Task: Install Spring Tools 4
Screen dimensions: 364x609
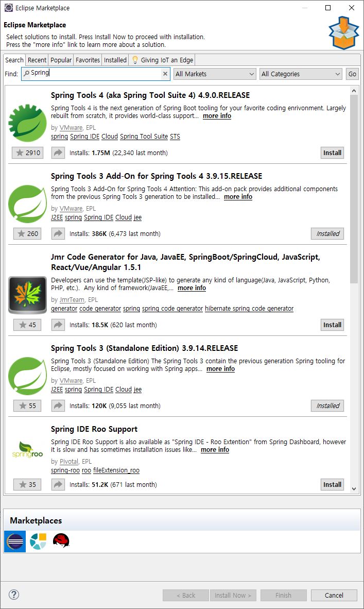Action: pos(333,153)
